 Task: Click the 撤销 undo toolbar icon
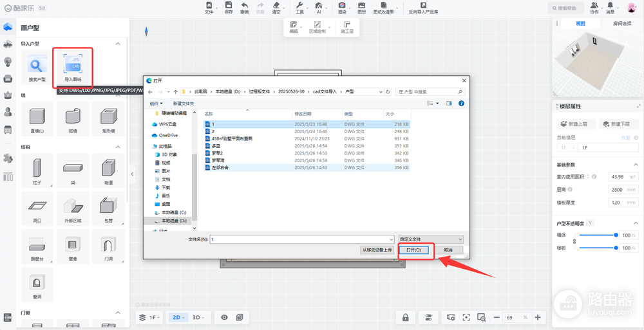[x=244, y=8]
